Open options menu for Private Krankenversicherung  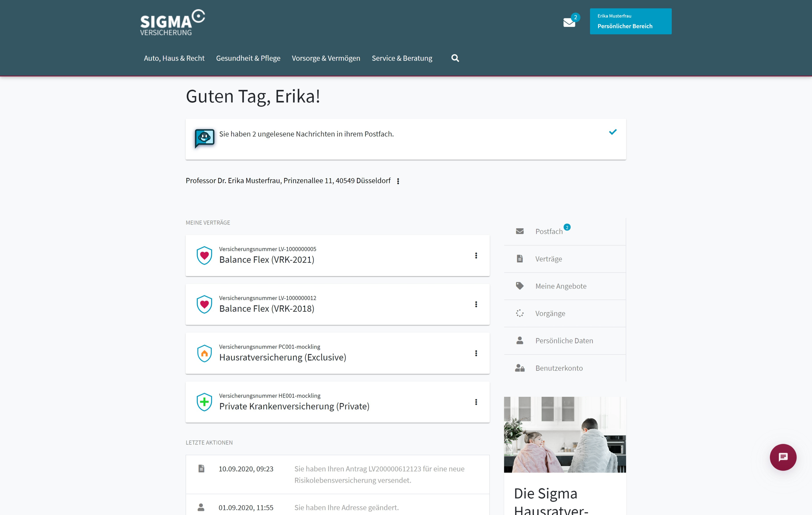click(476, 402)
